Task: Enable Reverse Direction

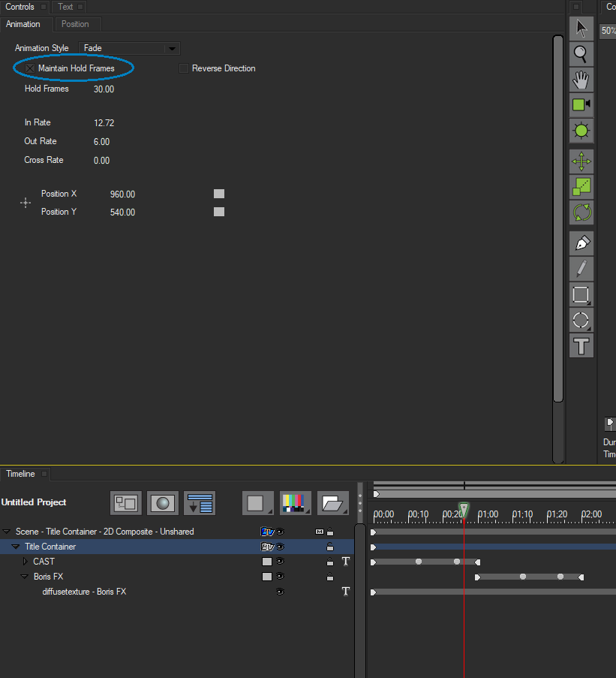Action: click(x=184, y=68)
